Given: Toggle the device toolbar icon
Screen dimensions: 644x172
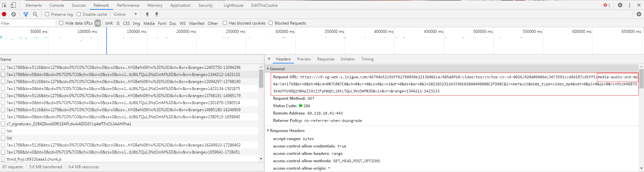Looking at the screenshot, I should pos(13,5).
